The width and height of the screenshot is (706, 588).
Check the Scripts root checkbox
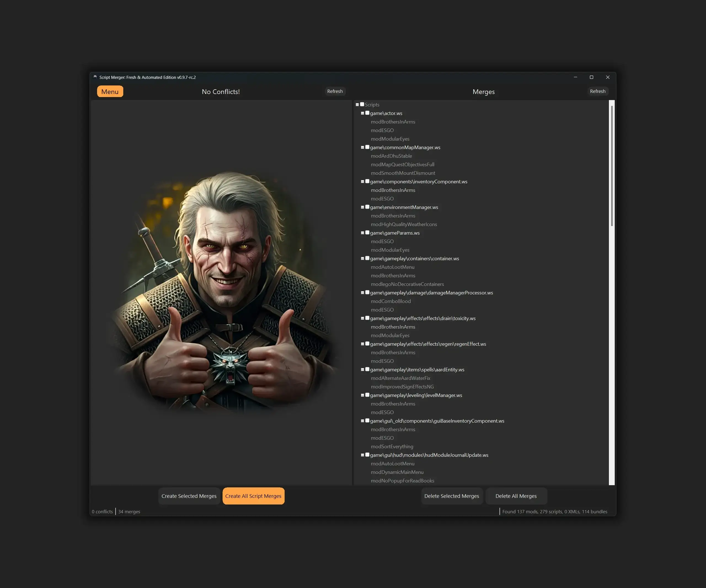point(362,104)
